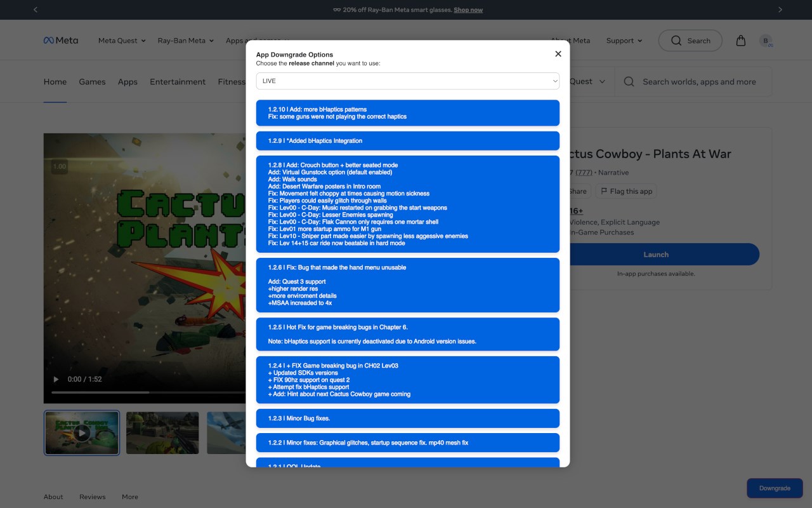The height and width of the screenshot is (508, 812).
Task: Open the user profile avatar
Action: pyautogui.click(x=766, y=41)
